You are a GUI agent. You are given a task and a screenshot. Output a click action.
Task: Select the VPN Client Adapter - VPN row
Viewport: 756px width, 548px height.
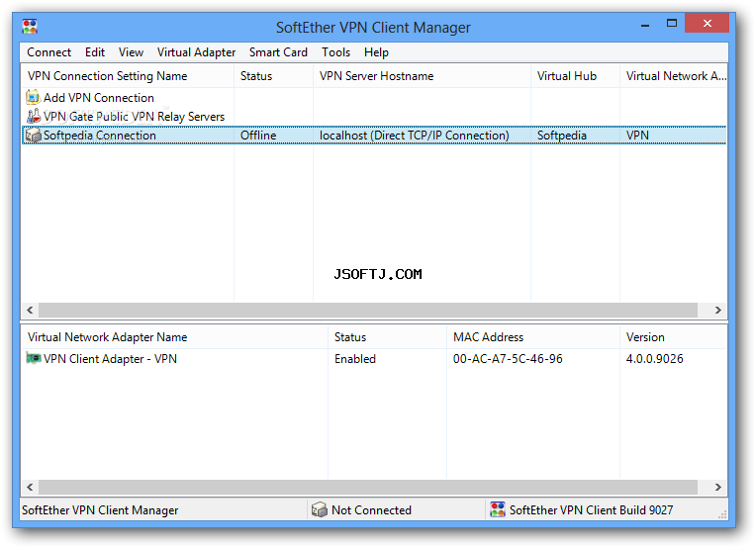[x=110, y=359]
